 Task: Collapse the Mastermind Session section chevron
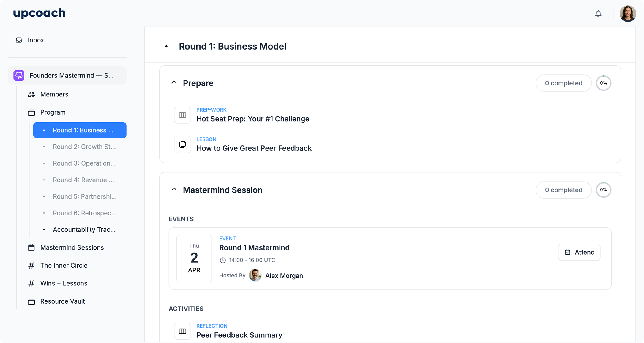(x=174, y=189)
